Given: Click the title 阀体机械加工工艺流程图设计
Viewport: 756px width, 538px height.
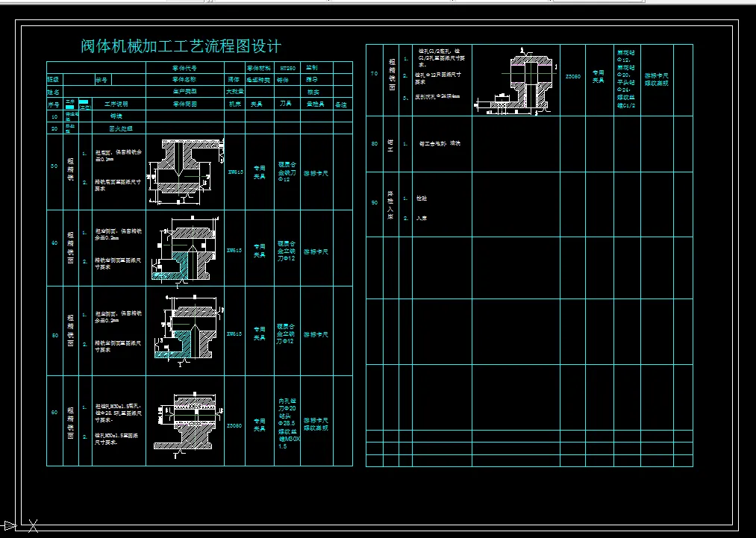Looking at the screenshot, I should [x=181, y=46].
